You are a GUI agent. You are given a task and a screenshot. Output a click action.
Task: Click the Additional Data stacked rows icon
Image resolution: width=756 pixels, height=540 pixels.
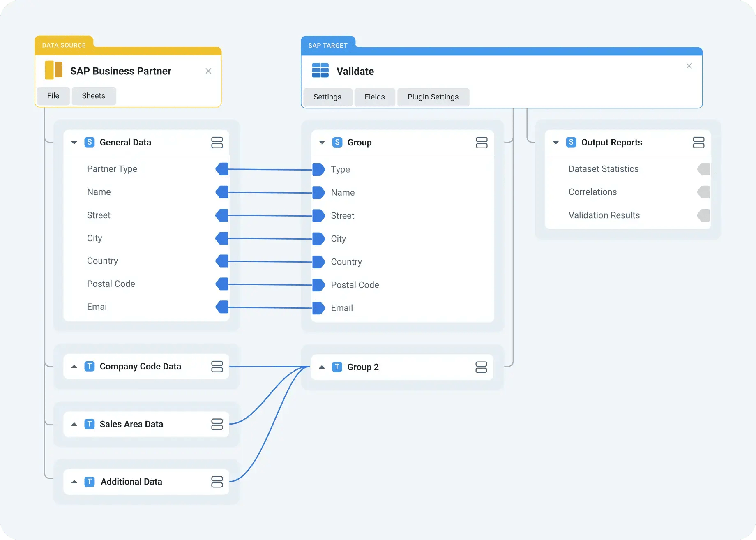click(x=217, y=482)
